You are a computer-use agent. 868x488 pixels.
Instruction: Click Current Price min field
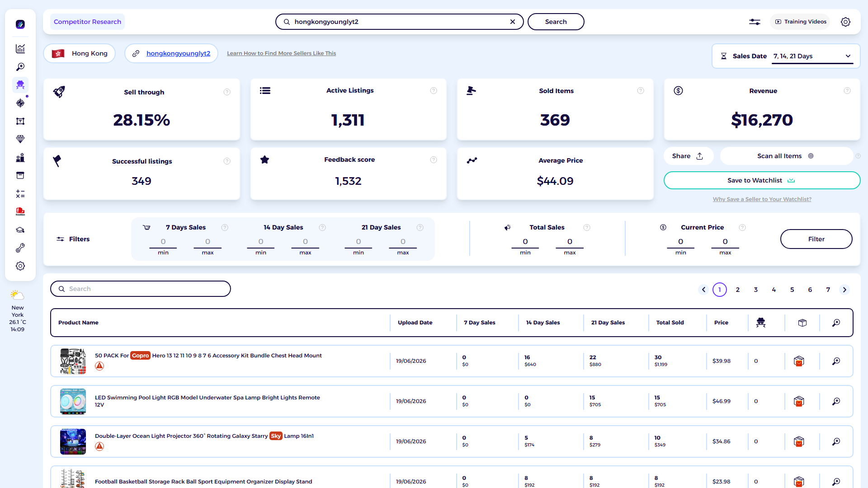(x=681, y=242)
